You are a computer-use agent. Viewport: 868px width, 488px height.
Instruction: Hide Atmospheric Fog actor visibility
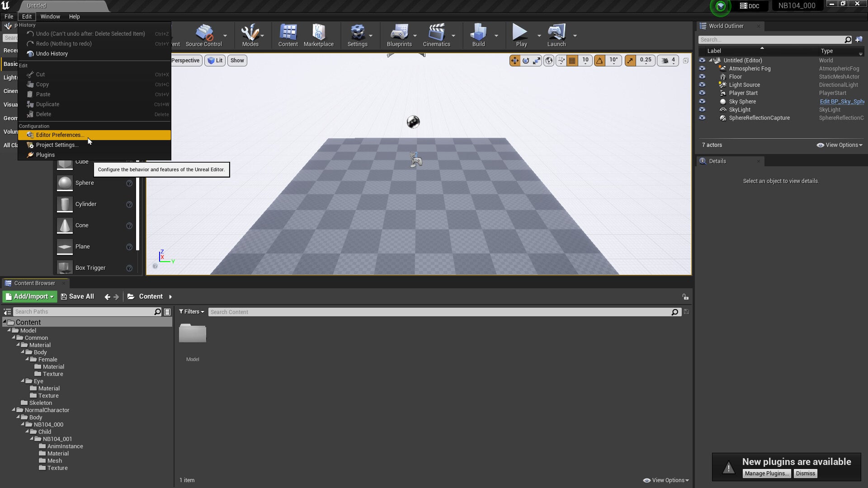[x=702, y=69]
